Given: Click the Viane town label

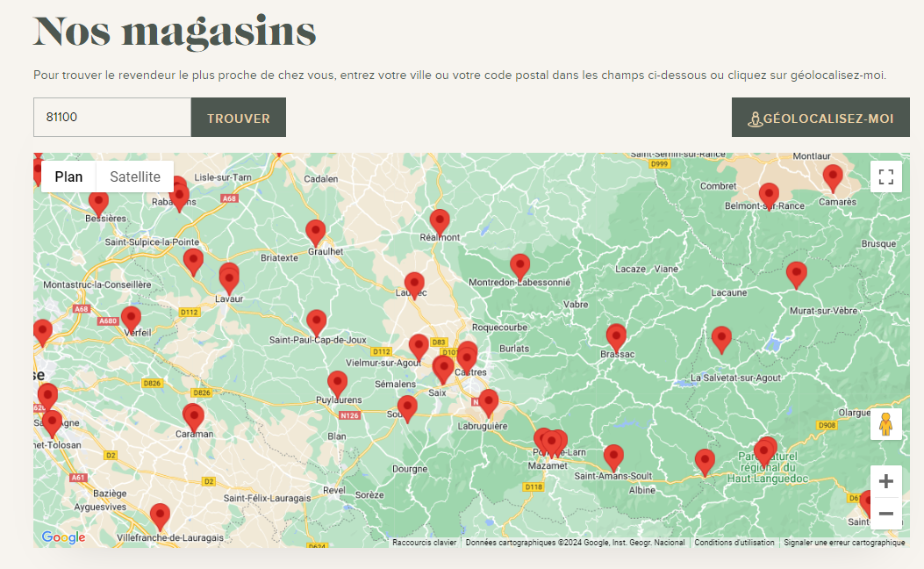Looking at the screenshot, I should pos(666,269).
